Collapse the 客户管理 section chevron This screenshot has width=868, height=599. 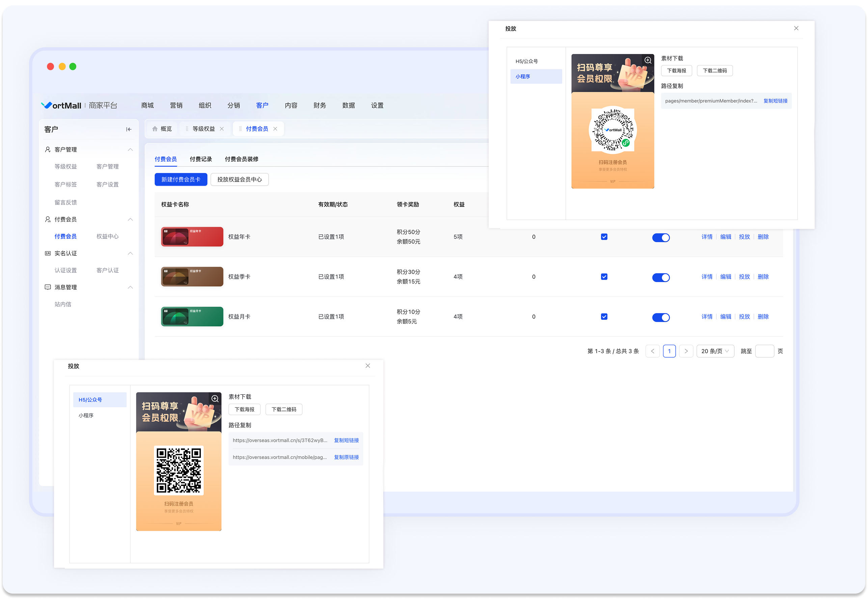(x=130, y=149)
